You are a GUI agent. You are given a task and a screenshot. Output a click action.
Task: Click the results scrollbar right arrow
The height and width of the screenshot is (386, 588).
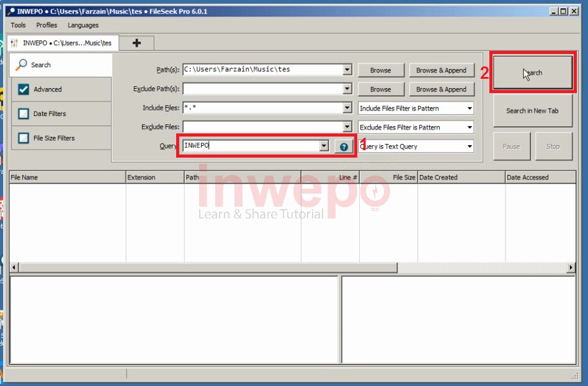pos(571,267)
